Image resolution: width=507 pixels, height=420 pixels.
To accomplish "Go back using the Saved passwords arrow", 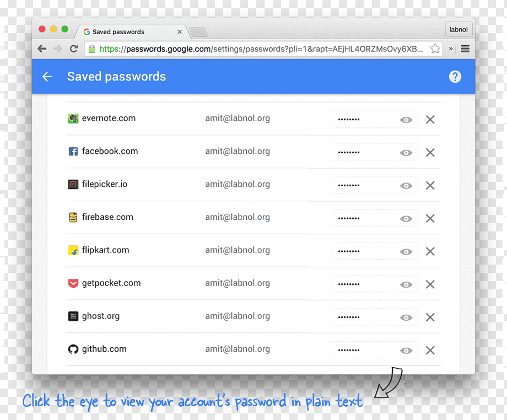I will point(47,77).
